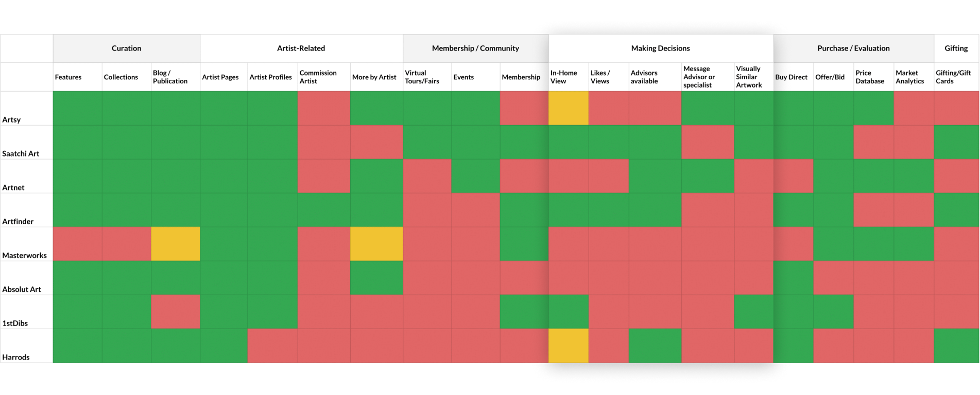Click Masterworks' yellow Blog / Publication cell

[176, 244]
